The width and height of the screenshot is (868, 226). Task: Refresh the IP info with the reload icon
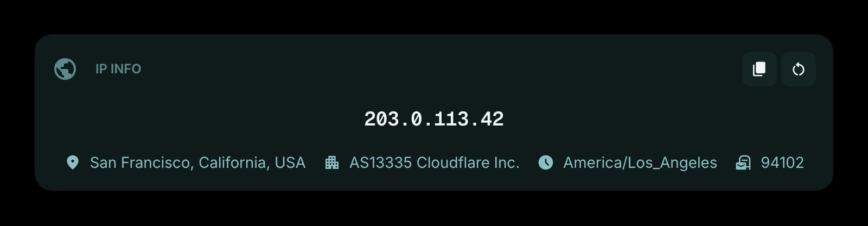798,69
